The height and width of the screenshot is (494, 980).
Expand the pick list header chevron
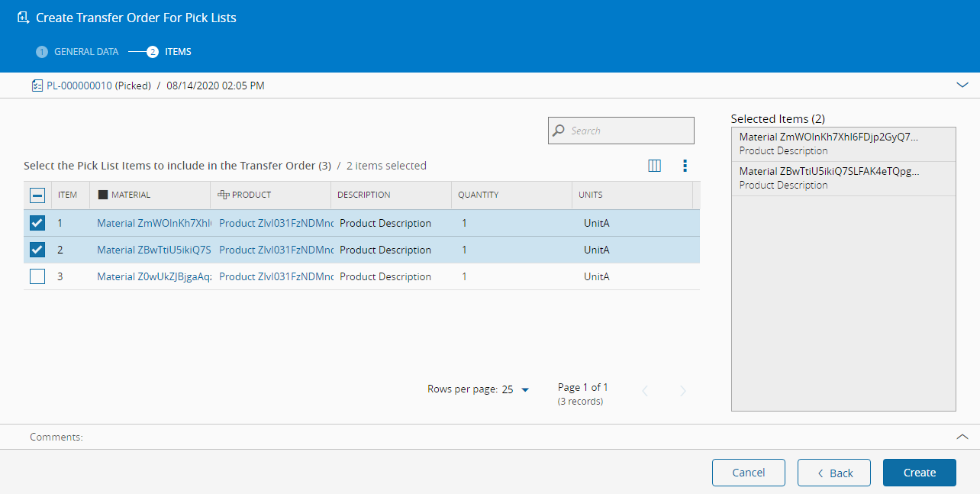click(962, 86)
